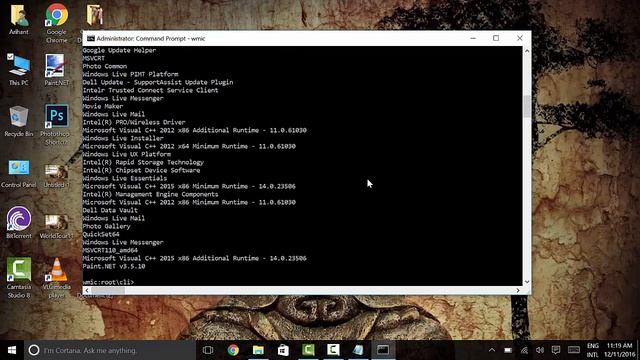Open File Explorer from the taskbar
The width and height of the screenshot is (640, 360).
(258, 350)
